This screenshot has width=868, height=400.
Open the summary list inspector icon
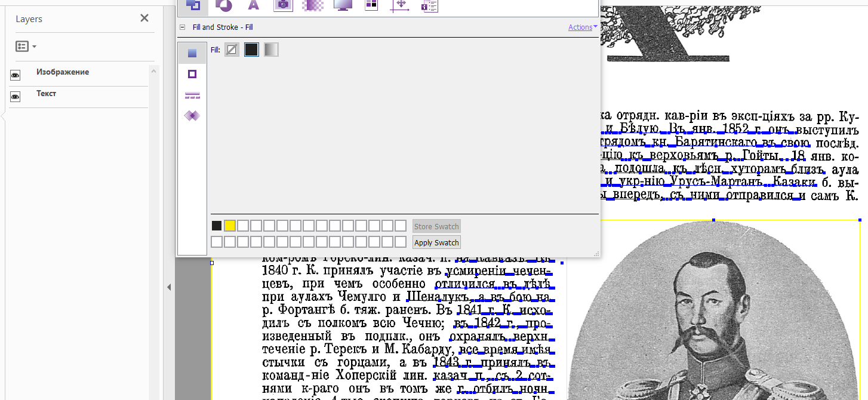pyautogui.click(x=429, y=5)
